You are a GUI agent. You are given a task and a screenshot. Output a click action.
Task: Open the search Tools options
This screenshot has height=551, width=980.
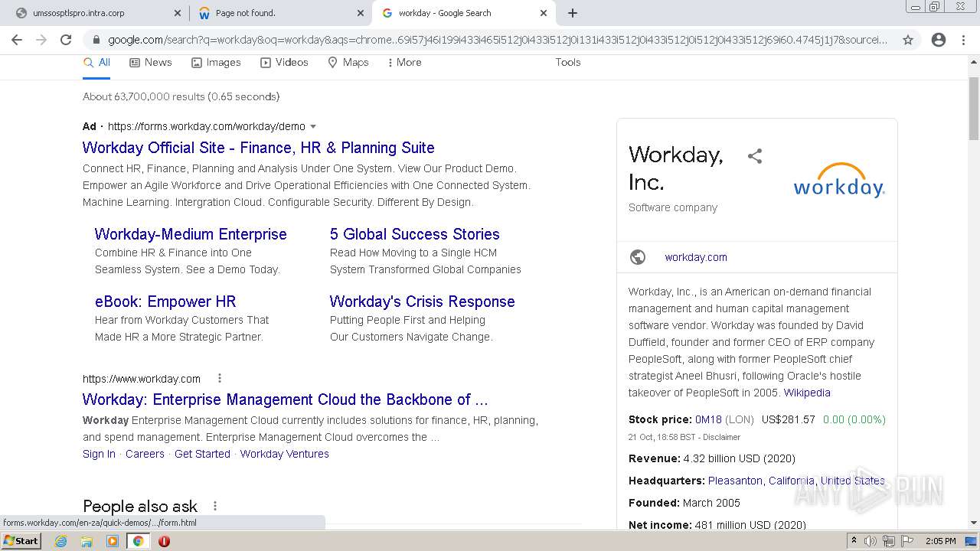click(x=568, y=63)
